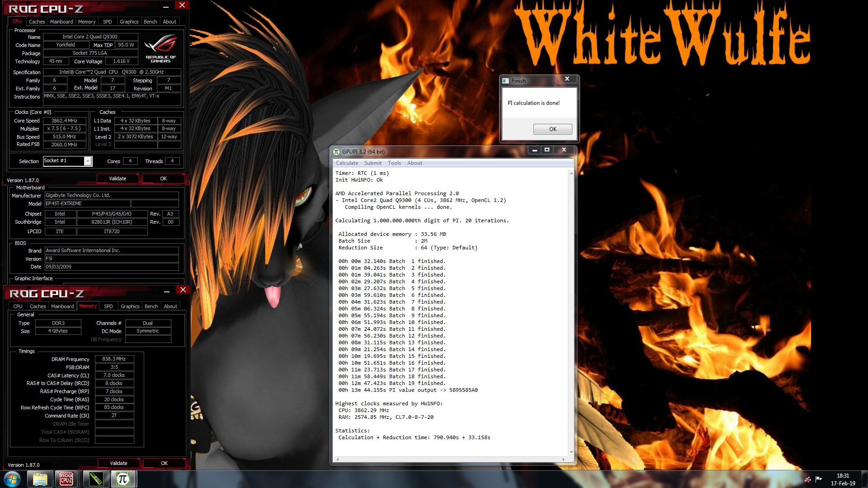Click the memory type field DDR3
The height and width of the screenshot is (488, 868).
[58, 323]
